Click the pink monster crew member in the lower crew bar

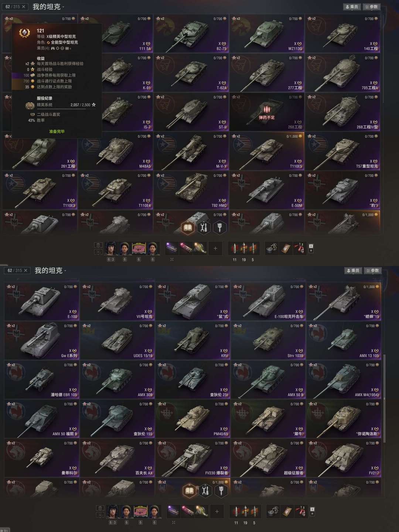[140, 512]
